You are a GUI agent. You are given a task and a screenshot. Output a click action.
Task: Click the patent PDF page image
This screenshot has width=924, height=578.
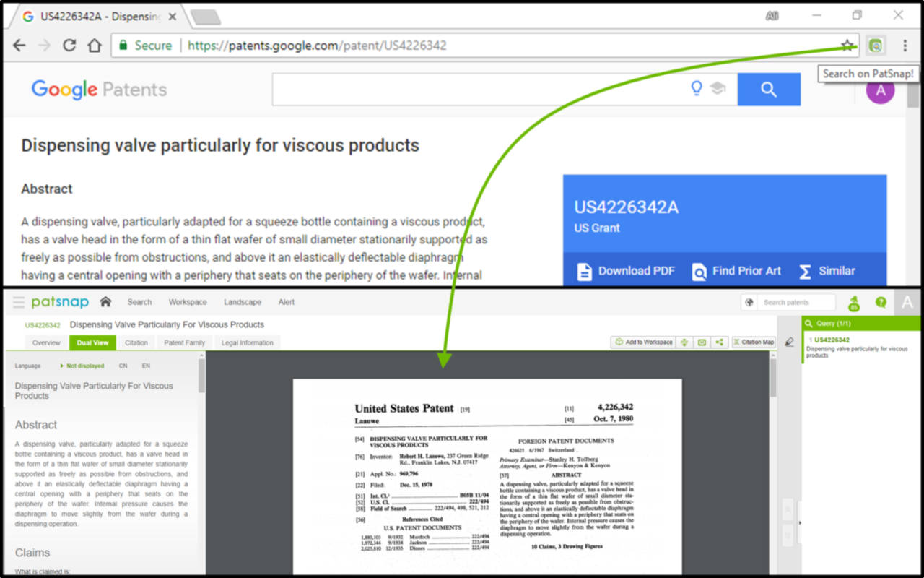(x=487, y=477)
